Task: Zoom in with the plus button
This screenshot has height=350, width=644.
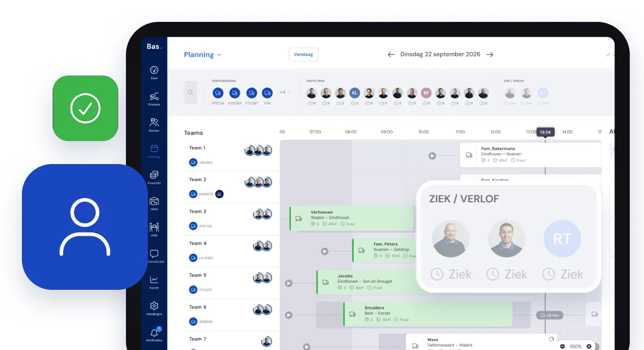Action: tap(589, 346)
